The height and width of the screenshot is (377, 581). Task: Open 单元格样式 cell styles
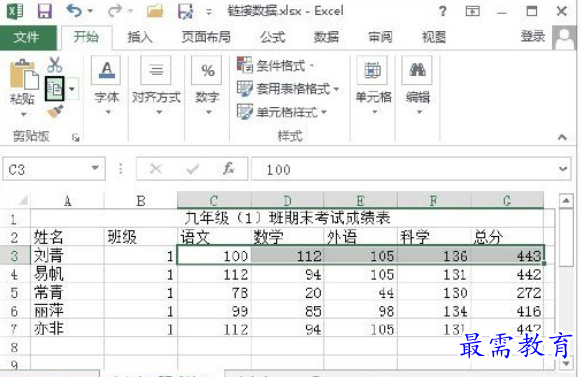(282, 112)
